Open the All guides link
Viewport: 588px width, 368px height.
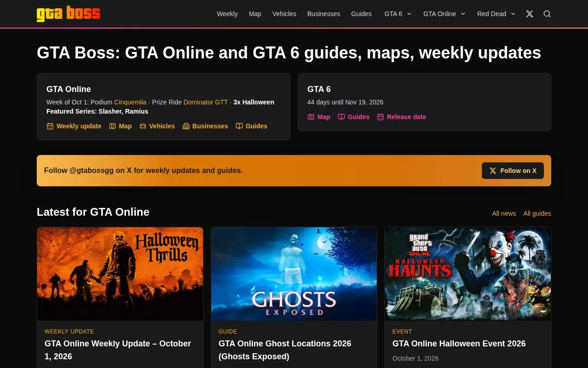537,213
